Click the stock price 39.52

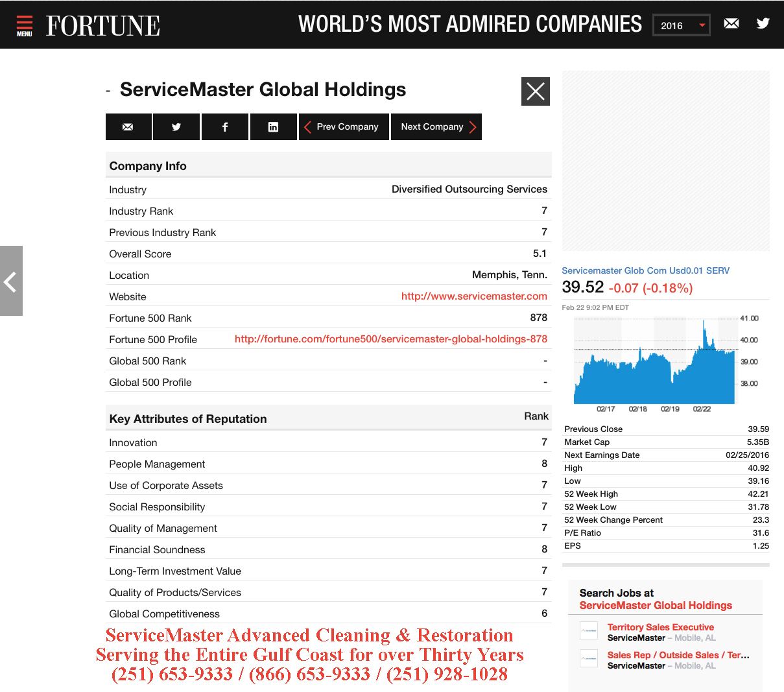pos(583,287)
